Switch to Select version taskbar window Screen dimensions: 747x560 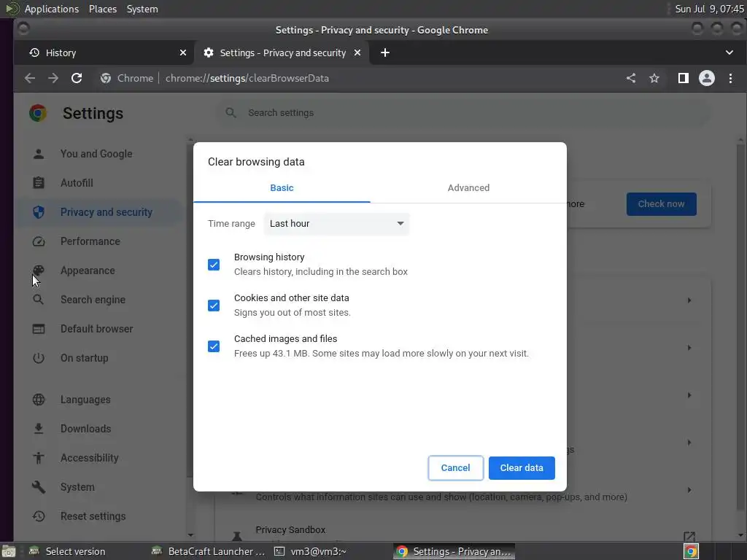pyautogui.click(x=68, y=551)
